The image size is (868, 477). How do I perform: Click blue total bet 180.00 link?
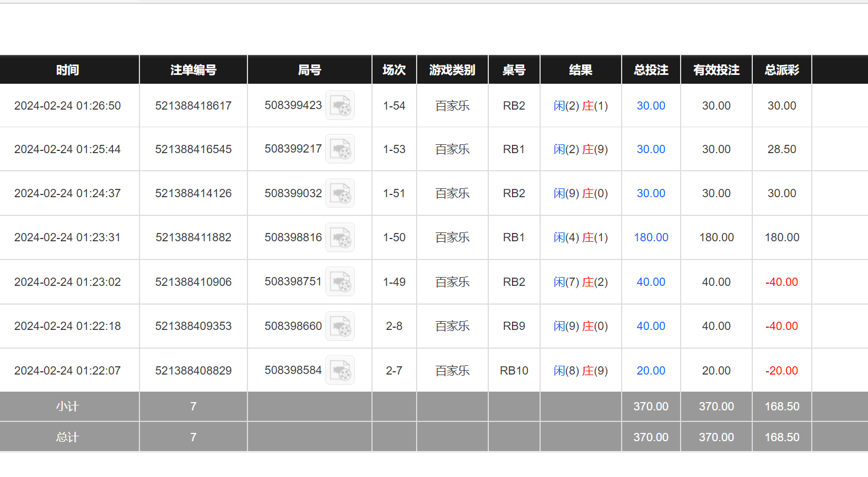click(651, 237)
